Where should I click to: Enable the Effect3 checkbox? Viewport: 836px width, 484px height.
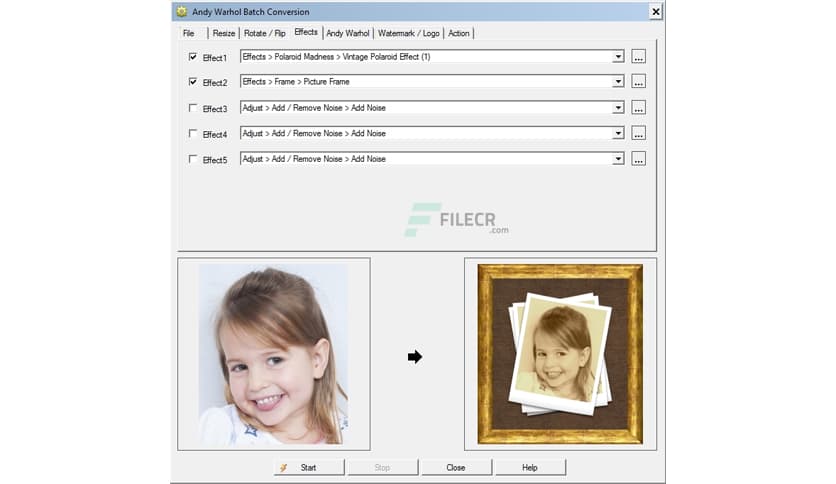click(x=193, y=108)
